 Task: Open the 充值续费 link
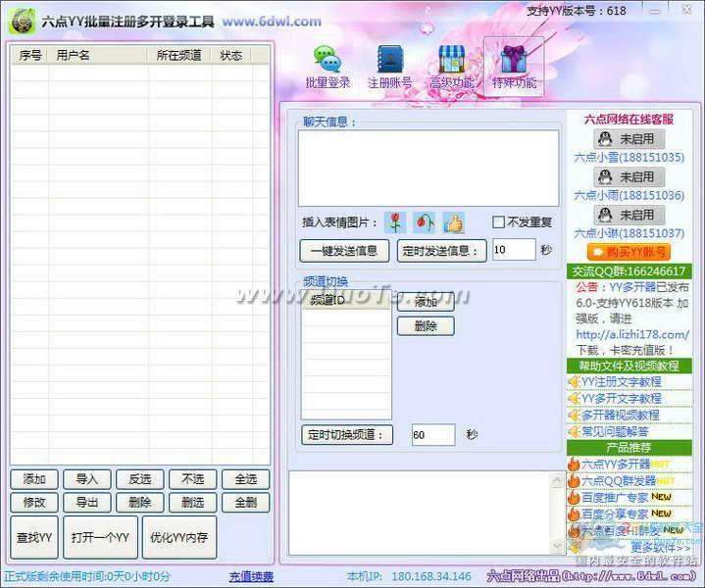coord(251,576)
